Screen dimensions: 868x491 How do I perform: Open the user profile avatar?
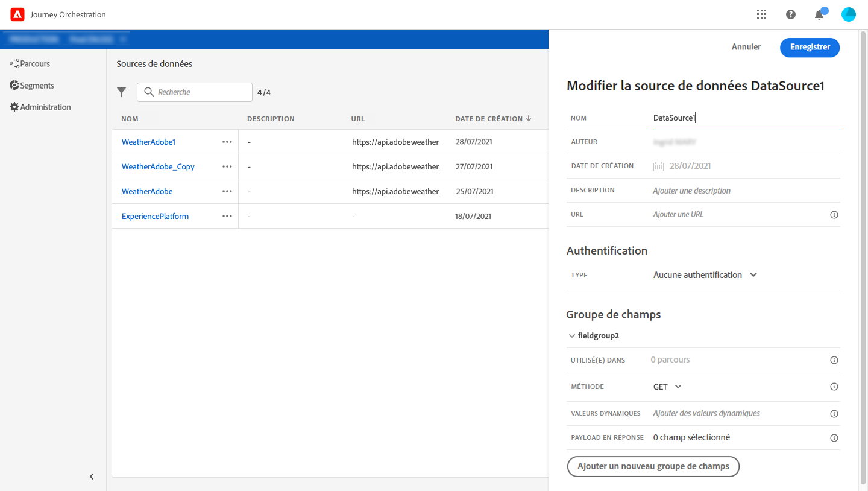click(848, 14)
